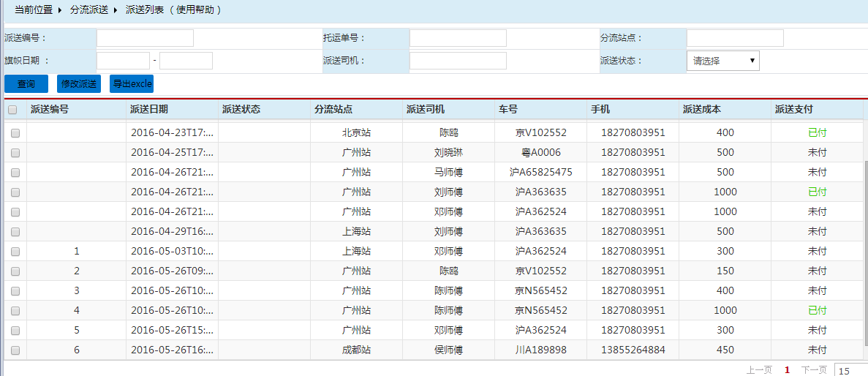Open the 派送状态 请选择 dropdown
This screenshot has height=376, width=868.
tap(722, 61)
